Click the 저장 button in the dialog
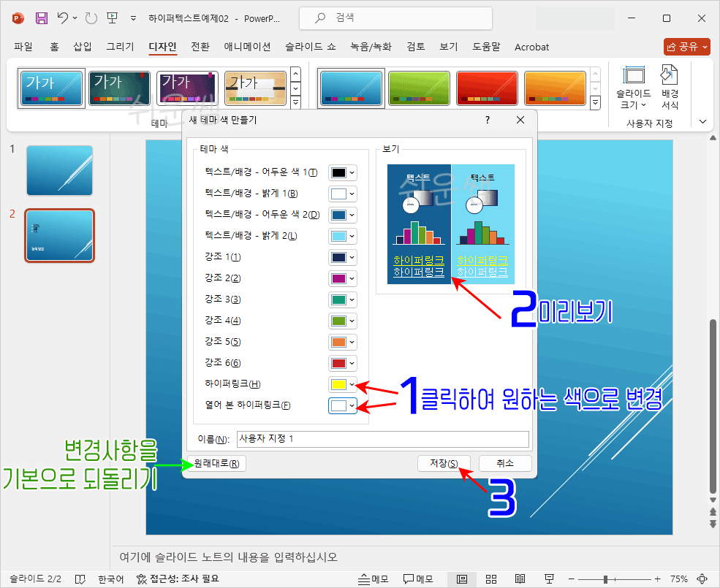Image resolution: width=720 pixels, height=588 pixels. coord(443,463)
